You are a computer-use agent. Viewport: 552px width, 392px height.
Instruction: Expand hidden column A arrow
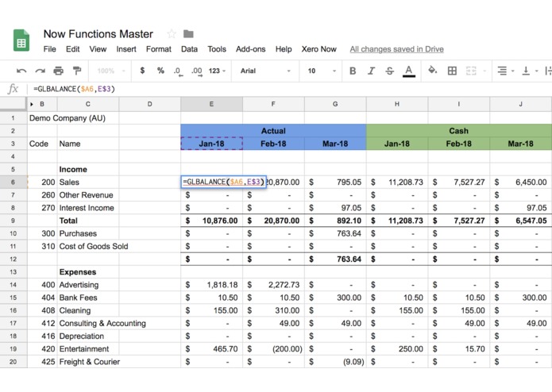point(31,105)
